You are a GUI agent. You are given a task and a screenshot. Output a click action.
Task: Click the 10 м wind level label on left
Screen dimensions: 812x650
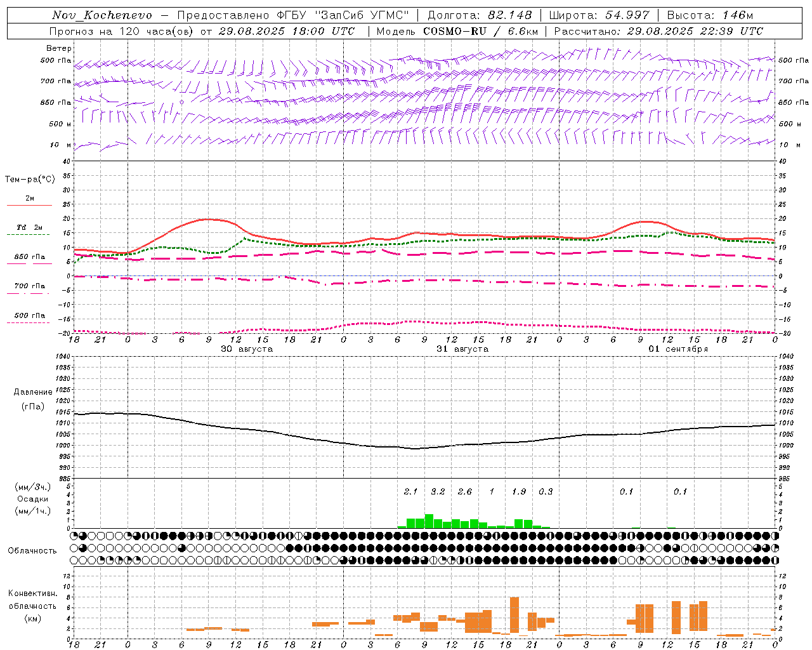tap(61, 145)
